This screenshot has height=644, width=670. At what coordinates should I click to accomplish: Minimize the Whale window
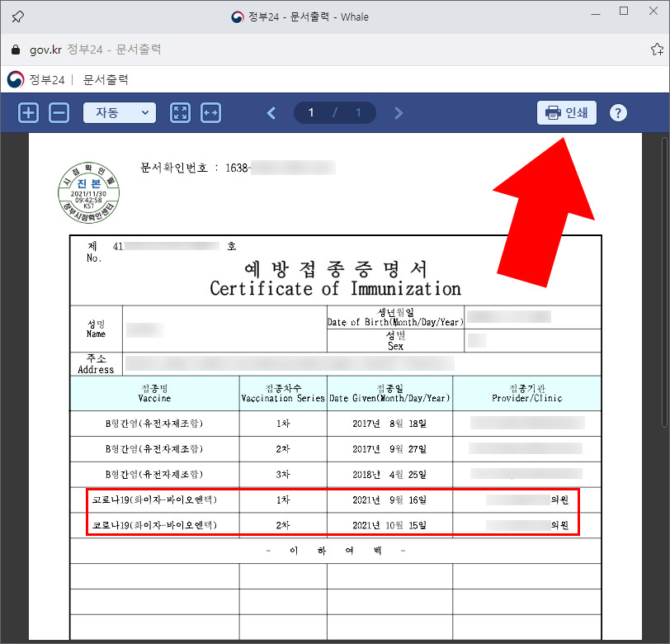(596, 14)
